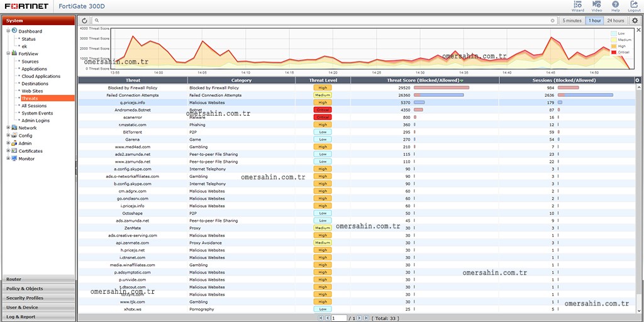Go to previous page arrow

(x=327, y=318)
